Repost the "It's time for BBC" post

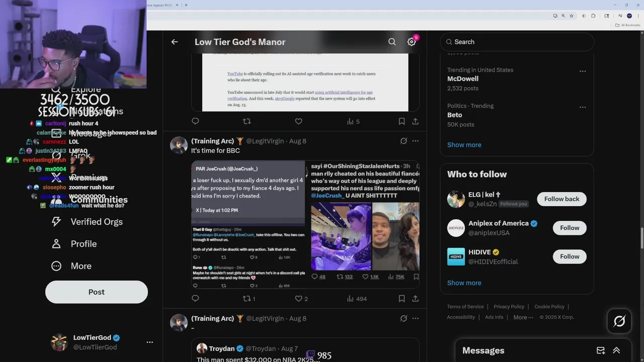click(x=249, y=299)
